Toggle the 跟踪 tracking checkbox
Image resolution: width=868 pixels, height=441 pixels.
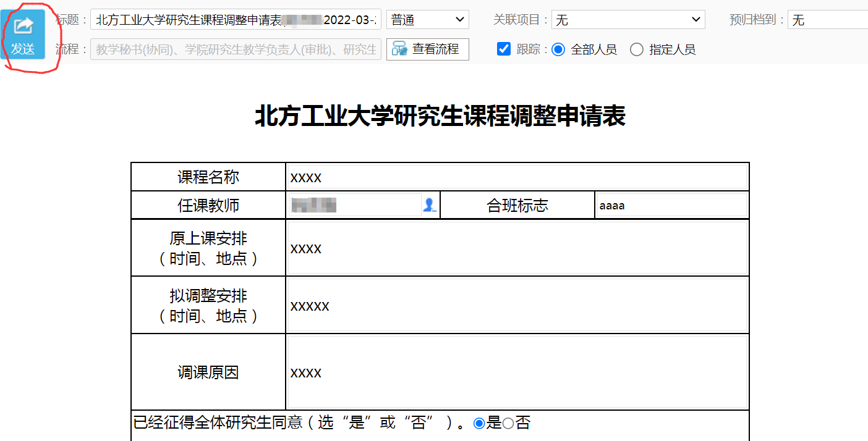[x=503, y=49]
